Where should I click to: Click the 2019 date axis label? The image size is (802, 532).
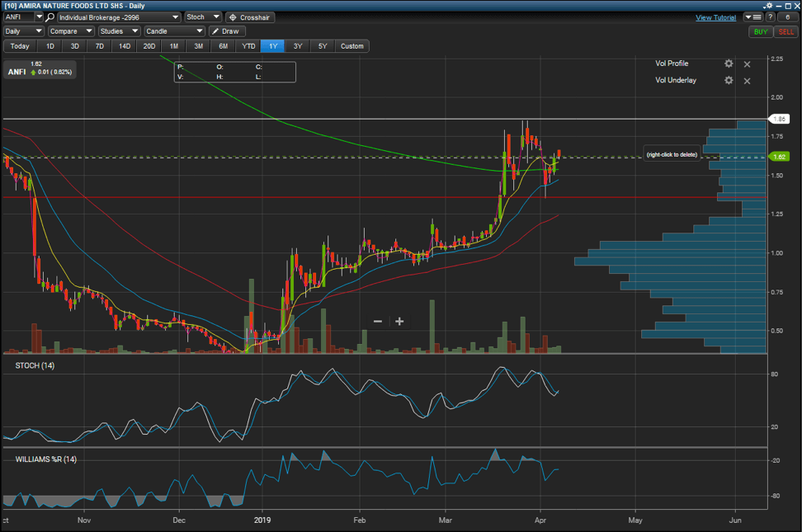(x=262, y=520)
